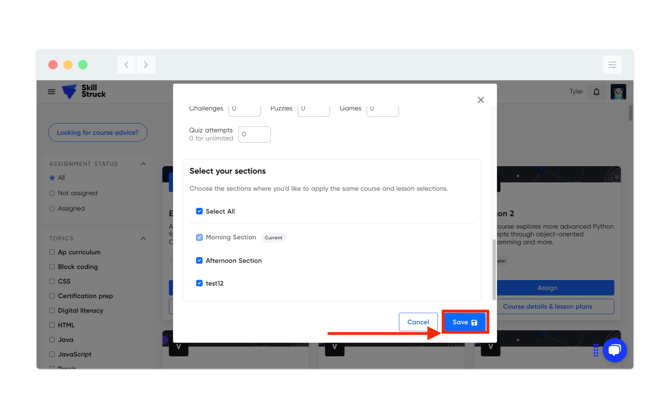Click the Skill Struck logo
The width and height of the screenshot is (670, 418).
[x=83, y=92]
